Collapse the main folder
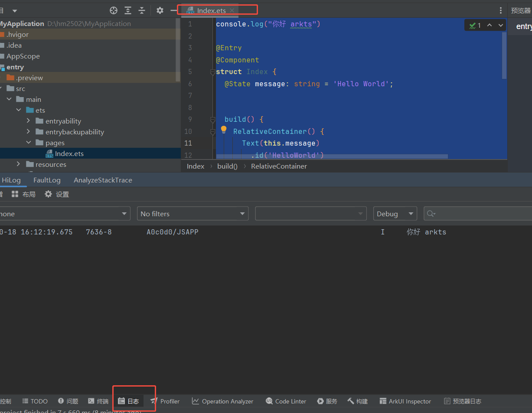Screen dimensions: 532x413 tap(9, 99)
